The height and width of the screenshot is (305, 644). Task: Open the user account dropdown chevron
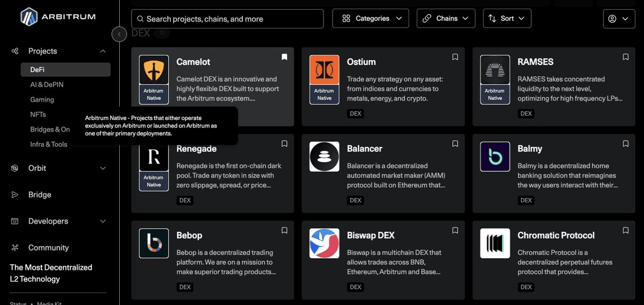coord(626,19)
